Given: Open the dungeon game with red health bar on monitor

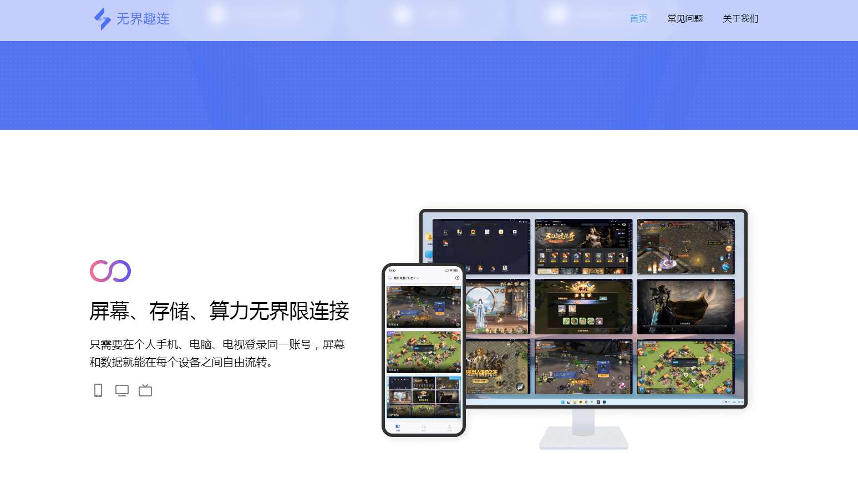Looking at the screenshot, I should point(686,247).
